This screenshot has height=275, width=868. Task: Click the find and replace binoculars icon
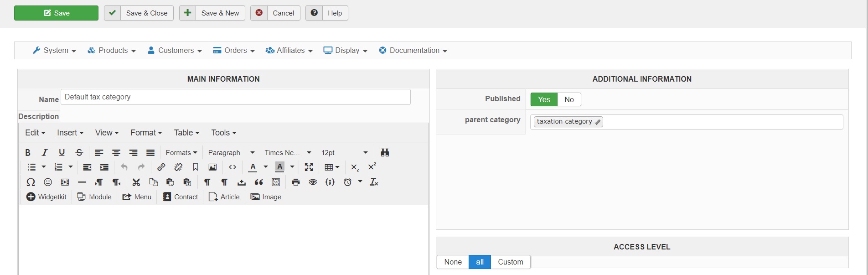(385, 152)
